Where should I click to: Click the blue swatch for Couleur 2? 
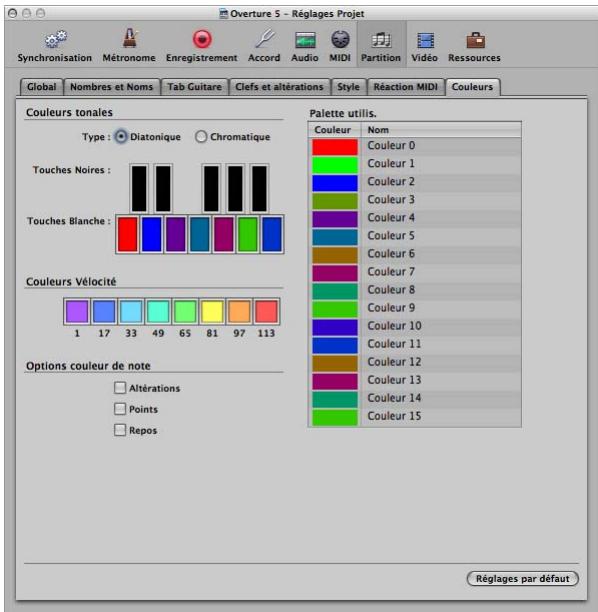click(x=335, y=183)
